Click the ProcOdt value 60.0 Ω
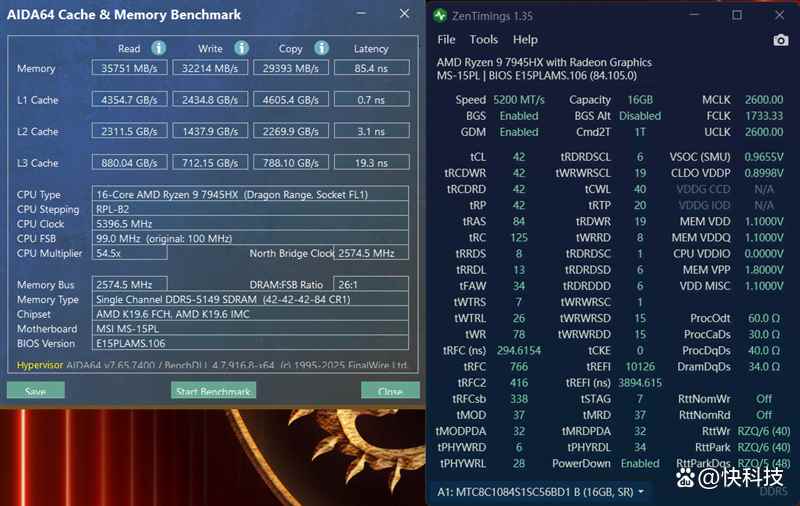 (x=763, y=318)
